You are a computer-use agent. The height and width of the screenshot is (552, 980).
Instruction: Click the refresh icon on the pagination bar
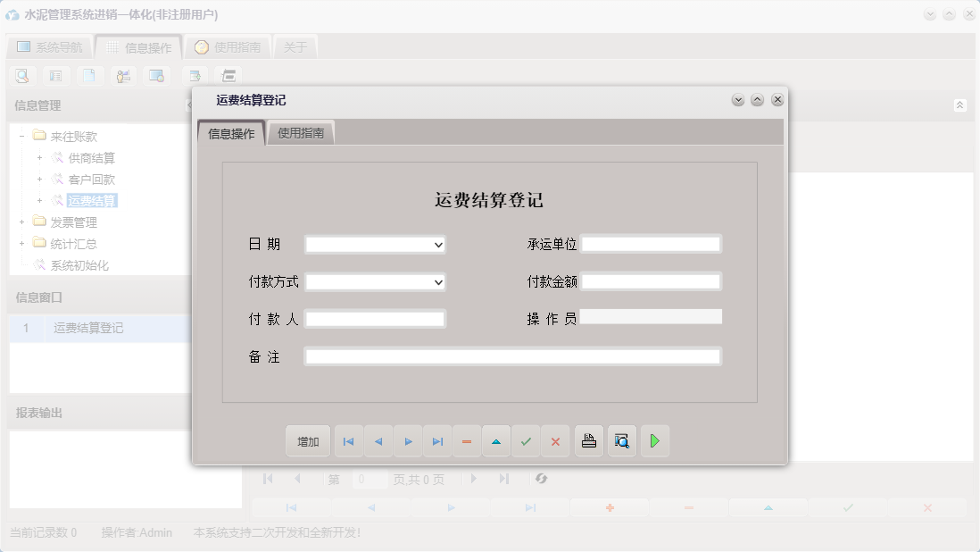coord(540,479)
